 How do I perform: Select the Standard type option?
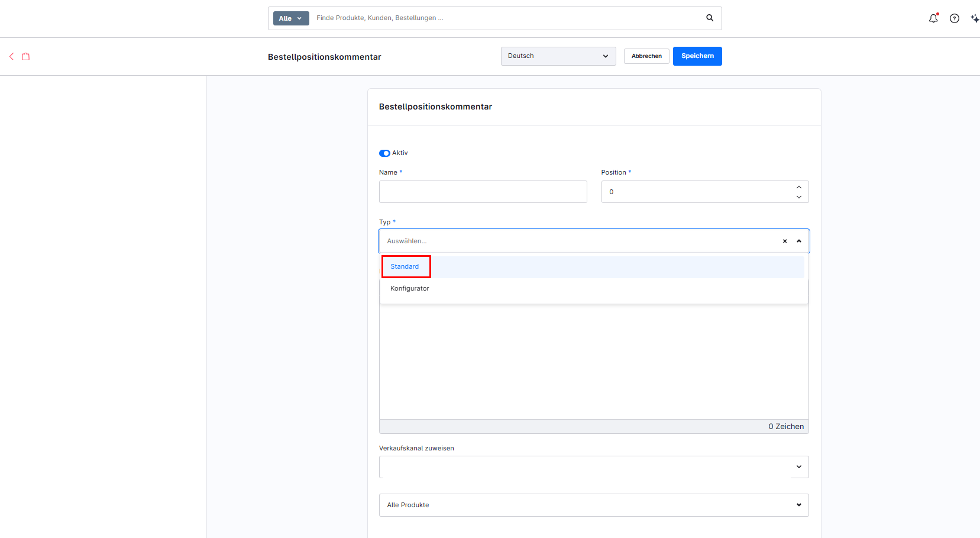(592, 267)
